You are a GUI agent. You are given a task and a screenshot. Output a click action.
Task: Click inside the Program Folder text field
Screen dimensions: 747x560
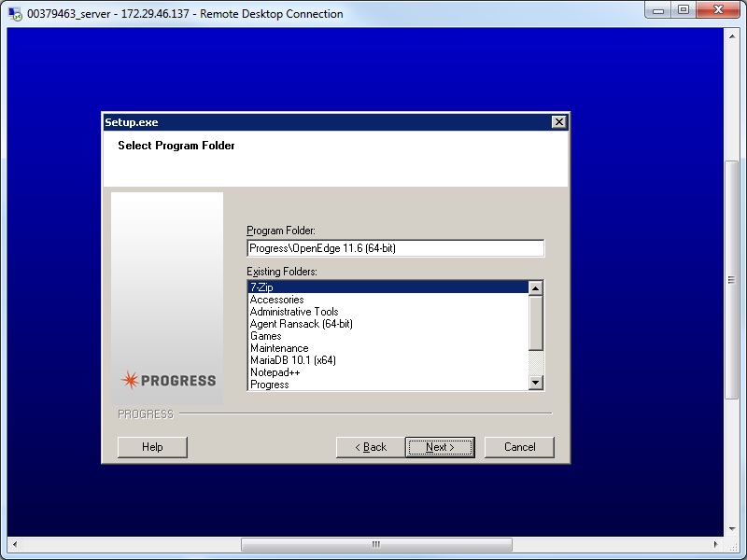pos(392,247)
